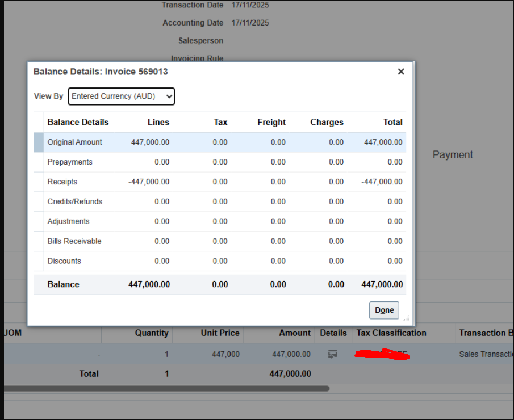This screenshot has height=420, width=514.
Task: Click line Amount value 447,000.00
Action: 291,354
